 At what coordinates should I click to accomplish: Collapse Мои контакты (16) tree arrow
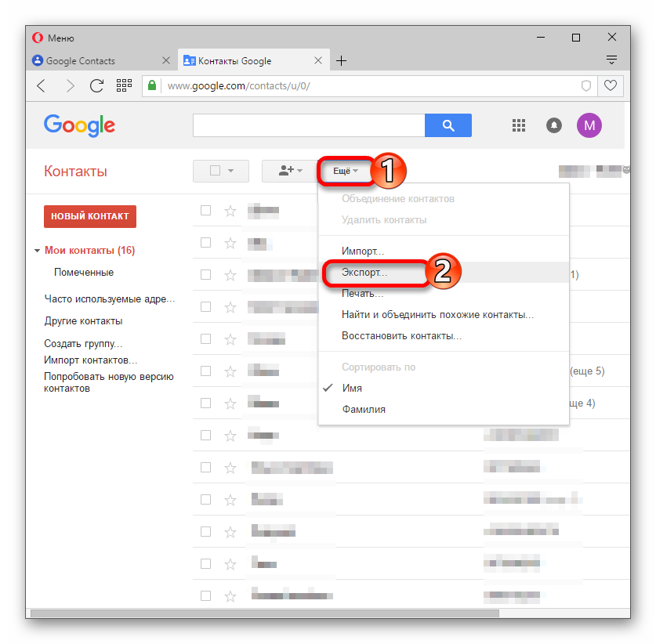[x=38, y=251]
